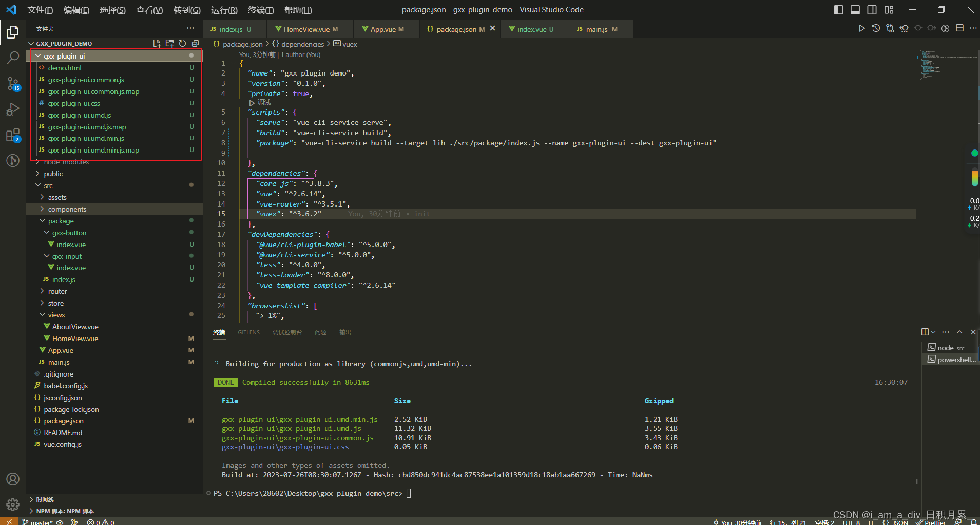980x525 pixels.
Task: Open terminal panel more actions ellipsis
Action: pyautogui.click(x=946, y=332)
